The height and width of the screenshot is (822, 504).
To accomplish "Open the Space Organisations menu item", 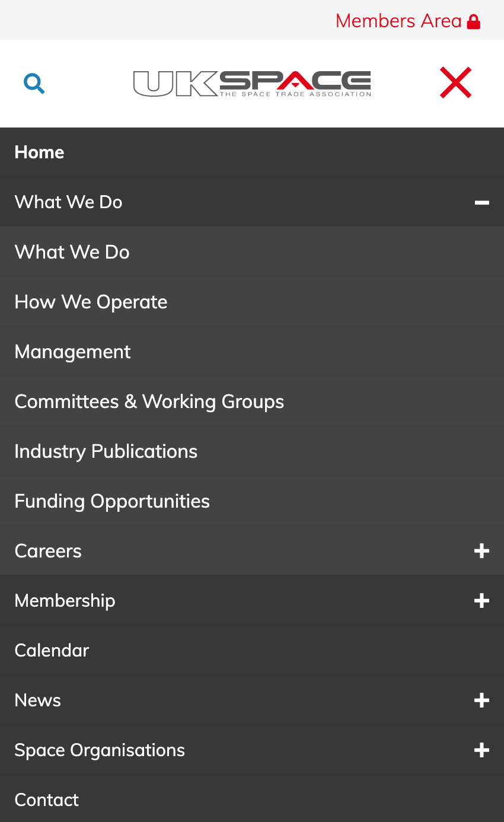I will pos(100,750).
